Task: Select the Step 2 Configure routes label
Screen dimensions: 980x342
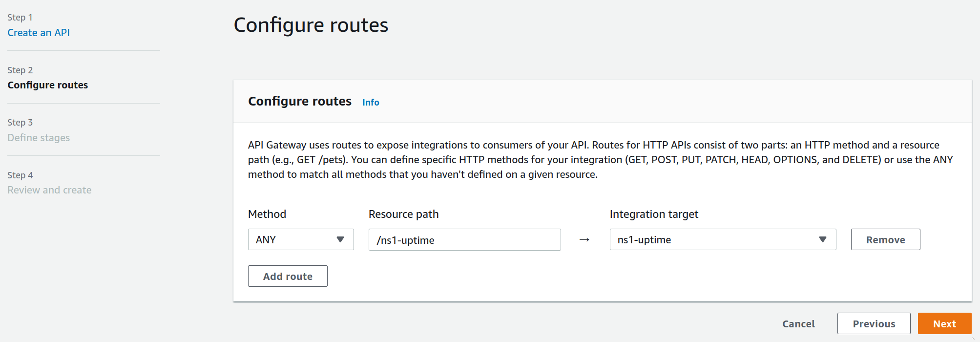Action: pyautogui.click(x=48, y=85)
